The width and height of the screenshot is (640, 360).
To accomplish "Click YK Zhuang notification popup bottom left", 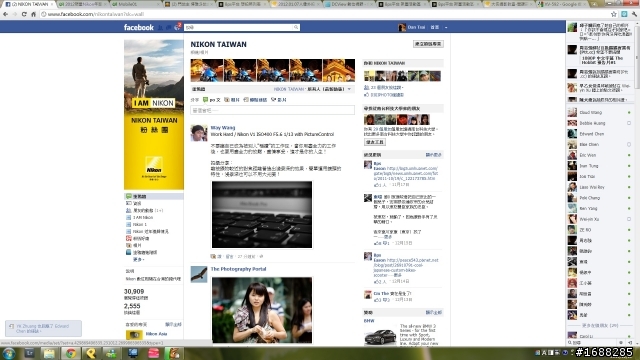I will click(x=43, y=329).
